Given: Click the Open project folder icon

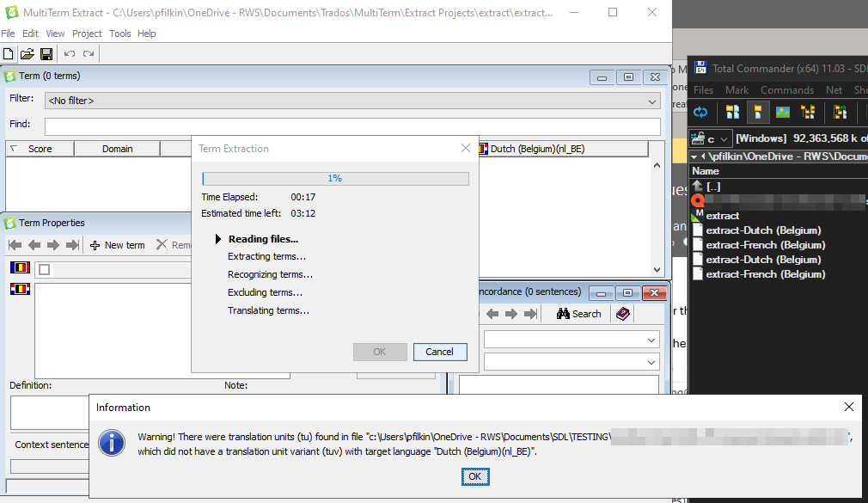Looking at the screenshot, I should point(28,53).
